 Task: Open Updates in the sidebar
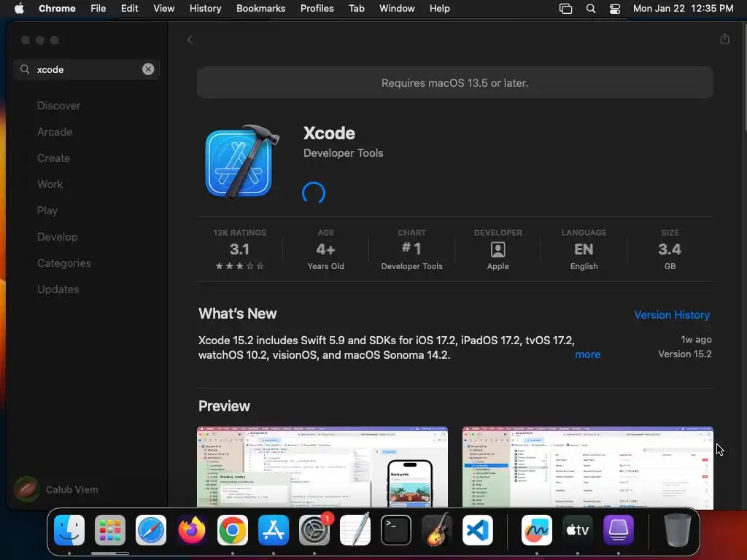[x=58, y=289]
